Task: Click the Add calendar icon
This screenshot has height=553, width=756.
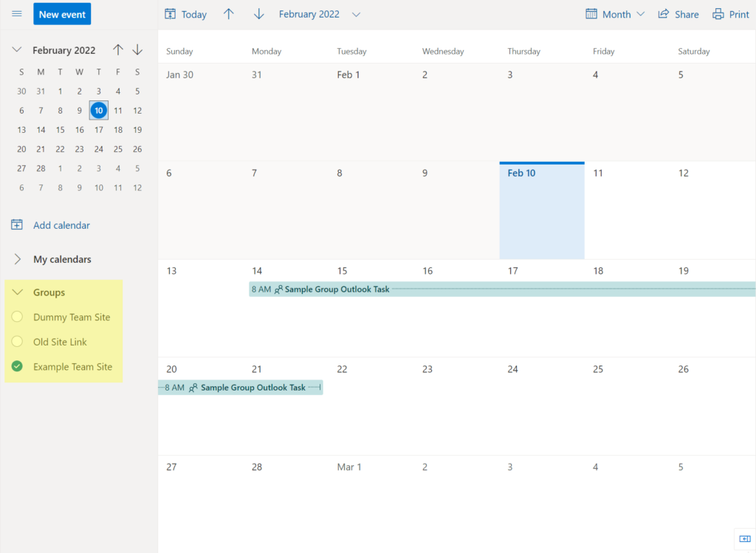Action: click(x=17, y=224)
